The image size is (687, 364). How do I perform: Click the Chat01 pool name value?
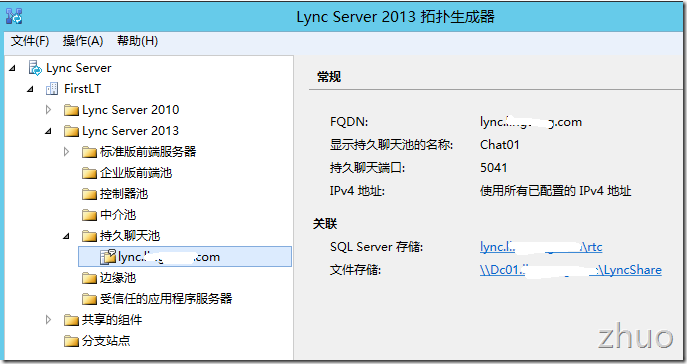500,145
